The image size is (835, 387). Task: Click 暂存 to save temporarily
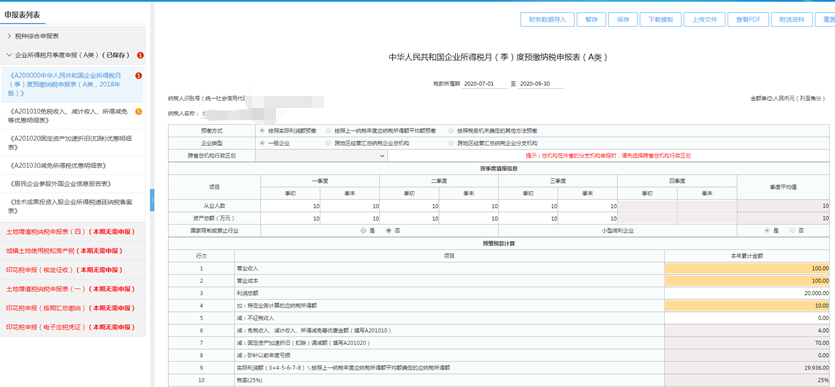pyautogui.click(x=591, y=19)
